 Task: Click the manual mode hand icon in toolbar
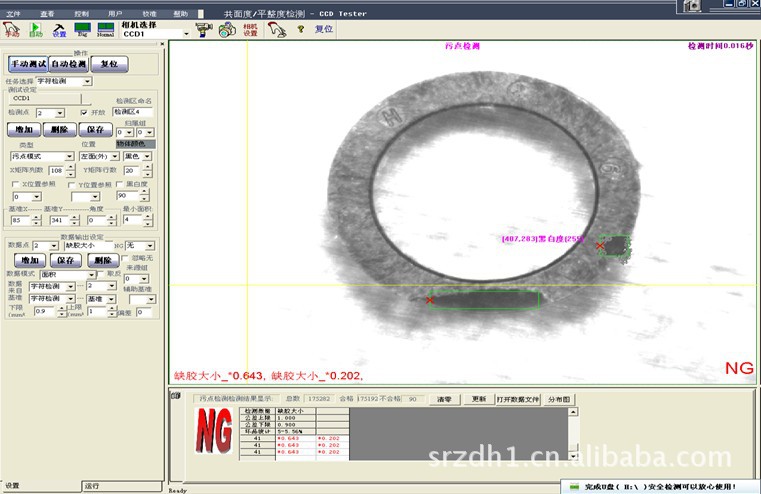11,30
